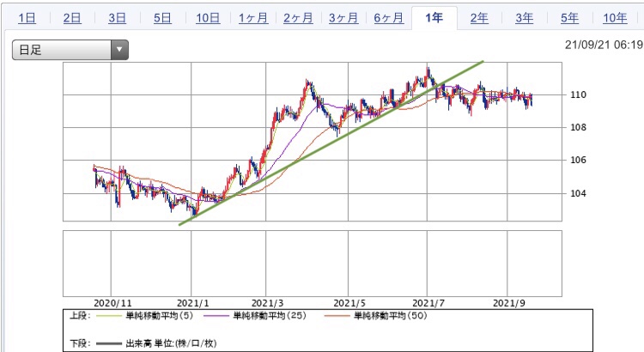
Task: Switch to the 5日 range tab
Action: point(162,18)
